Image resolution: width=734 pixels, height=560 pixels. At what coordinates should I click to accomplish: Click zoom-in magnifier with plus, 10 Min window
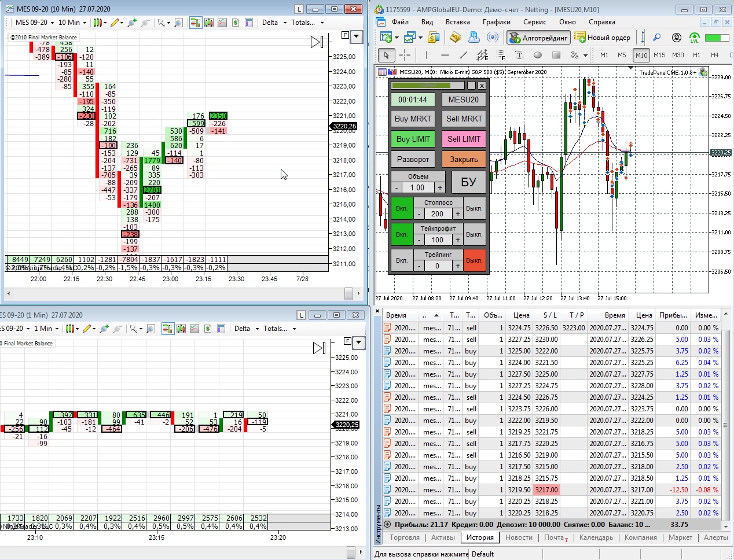pos(131,23)
